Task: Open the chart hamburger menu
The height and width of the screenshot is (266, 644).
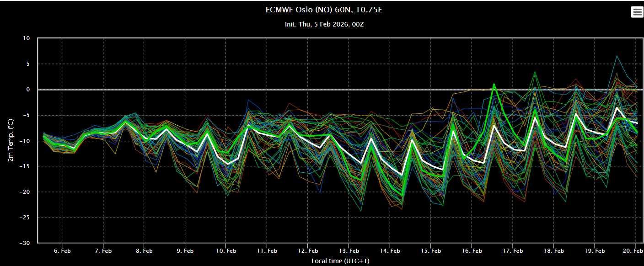Action: point(637,12)
